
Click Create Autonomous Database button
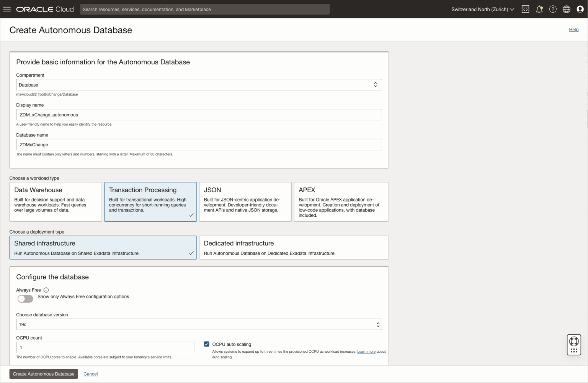click(44, 374)
